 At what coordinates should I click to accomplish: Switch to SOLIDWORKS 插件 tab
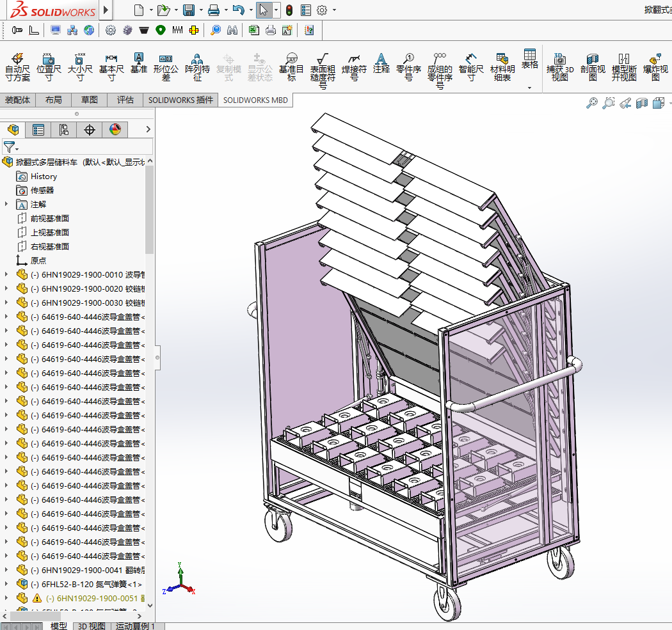coord(180,100)
